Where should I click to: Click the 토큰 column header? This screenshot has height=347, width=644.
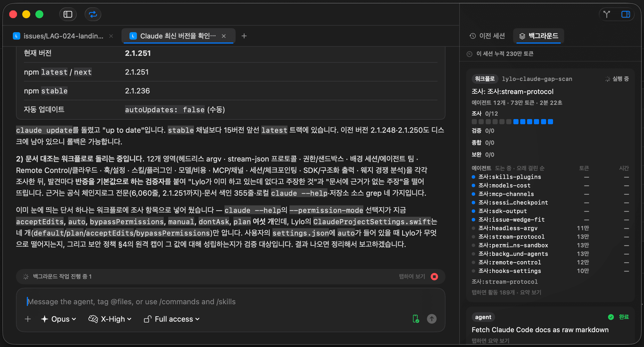tap(584, 168)
